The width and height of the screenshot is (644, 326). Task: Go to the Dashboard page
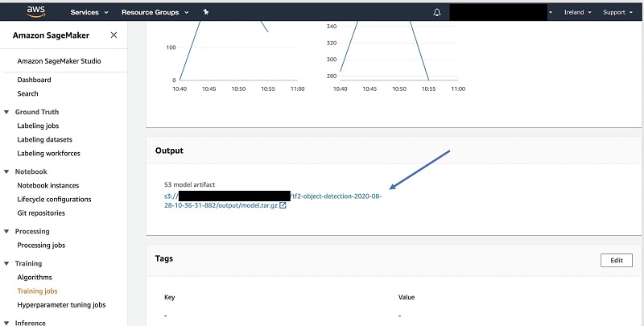(34, 80)
